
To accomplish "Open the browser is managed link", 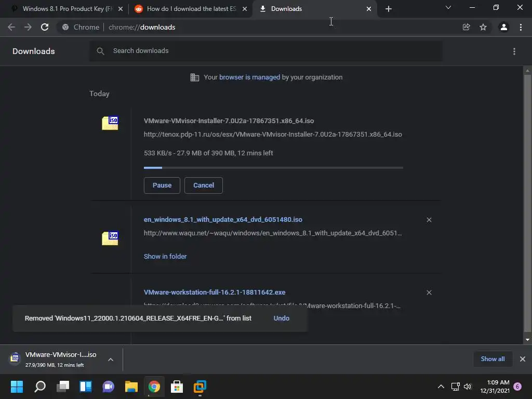I will [249, 77].
